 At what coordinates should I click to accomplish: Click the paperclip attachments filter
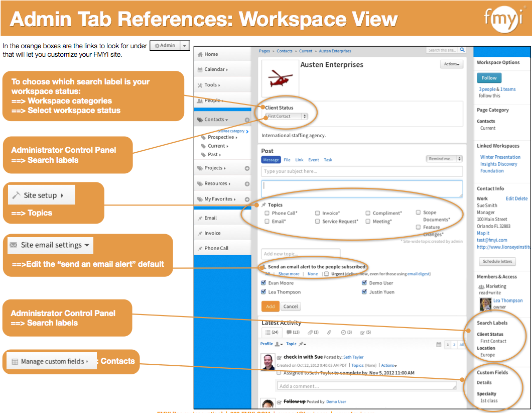[311, 332]
